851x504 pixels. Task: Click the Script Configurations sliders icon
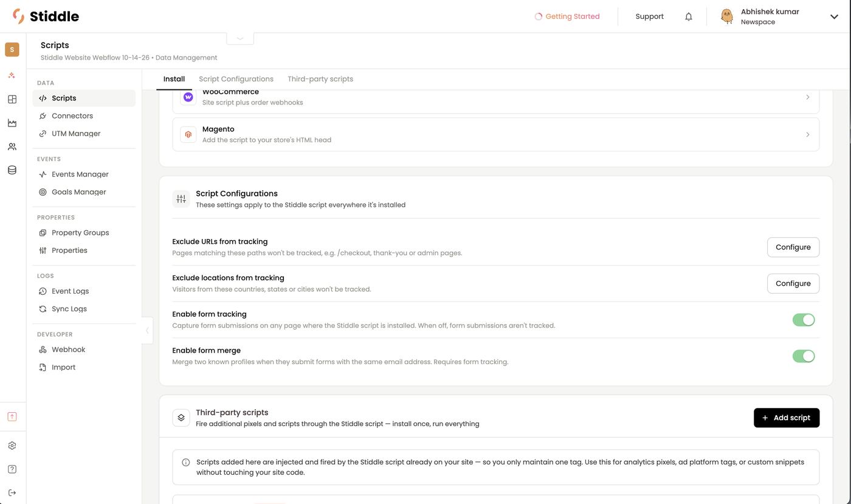tap(181, 199)
